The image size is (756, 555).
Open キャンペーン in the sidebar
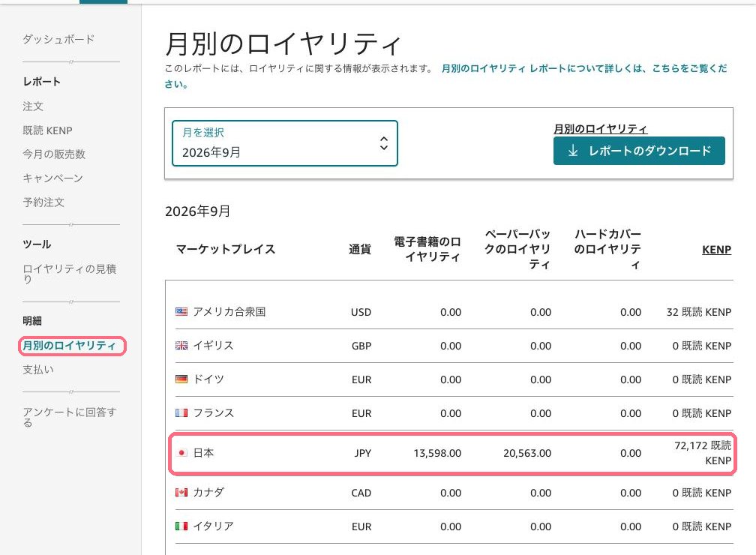click(x=53, y=178)
